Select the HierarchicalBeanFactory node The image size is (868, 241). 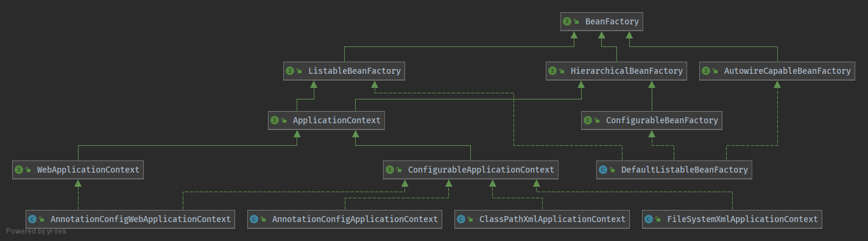[x=616, y=71]
